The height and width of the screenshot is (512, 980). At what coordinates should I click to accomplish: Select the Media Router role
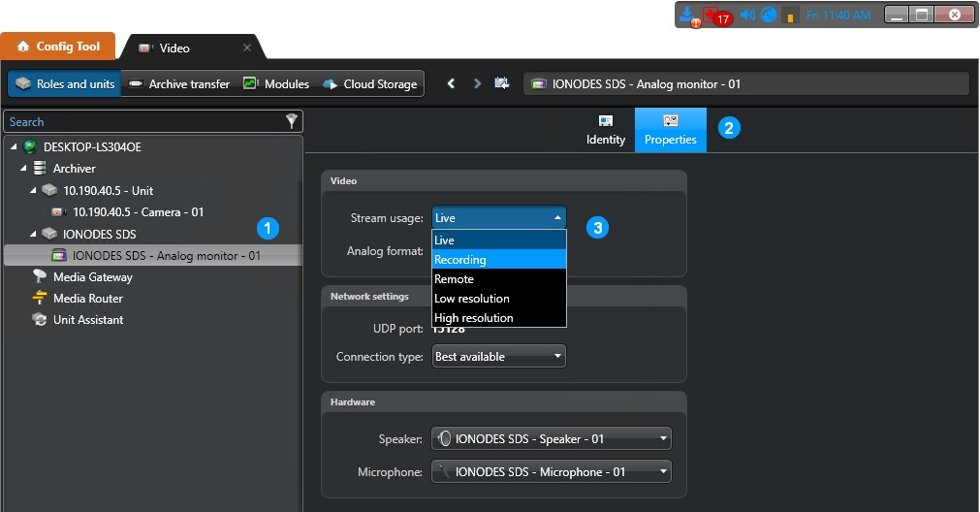(x=87, y=299)
